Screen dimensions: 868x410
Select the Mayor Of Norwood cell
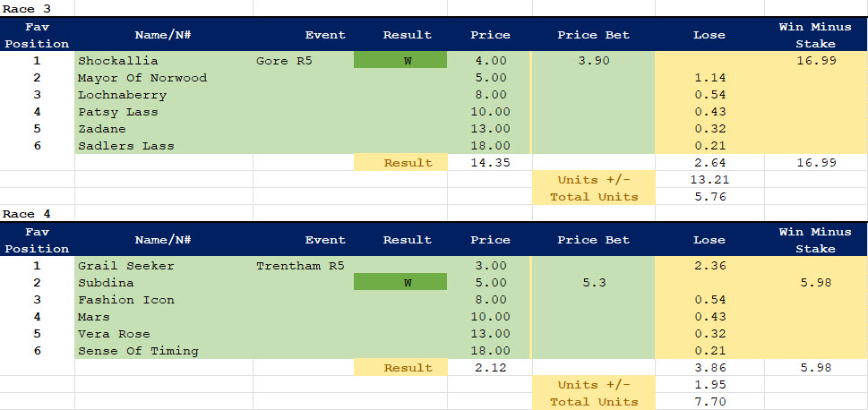pyautogui.click(x=142, y=78)
